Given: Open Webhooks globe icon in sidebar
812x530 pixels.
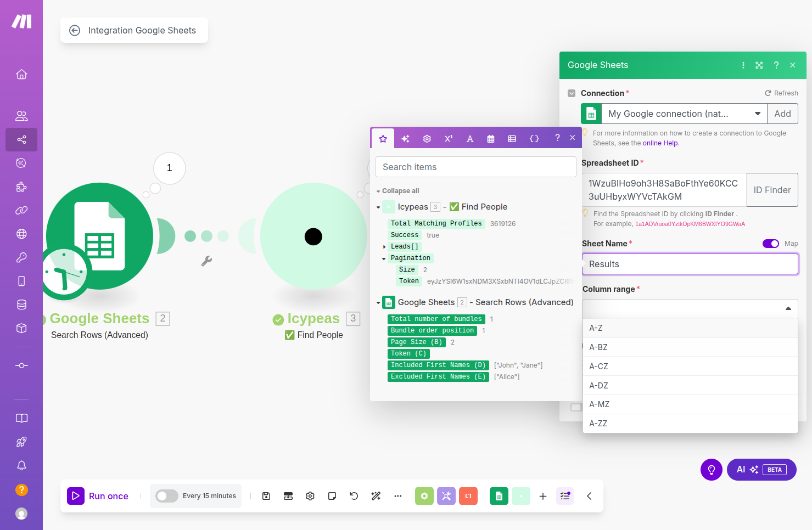Looking at the screenshot, I should pos(21,234).
